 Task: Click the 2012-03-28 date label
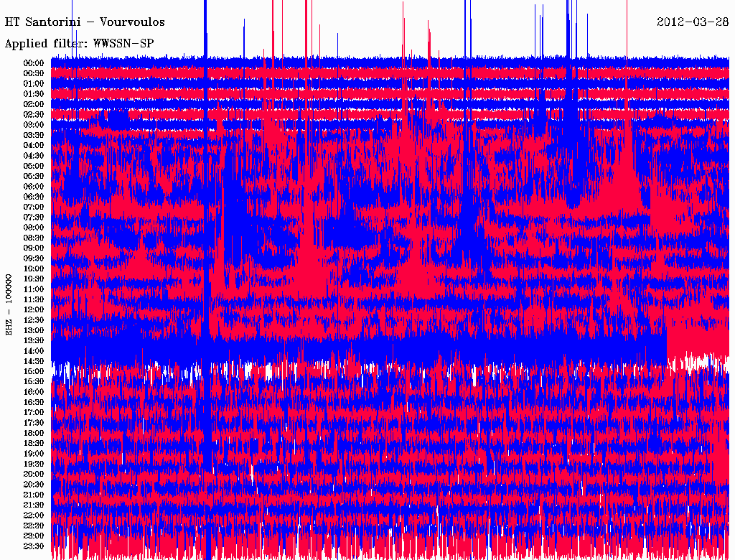[x=693, y=22]
